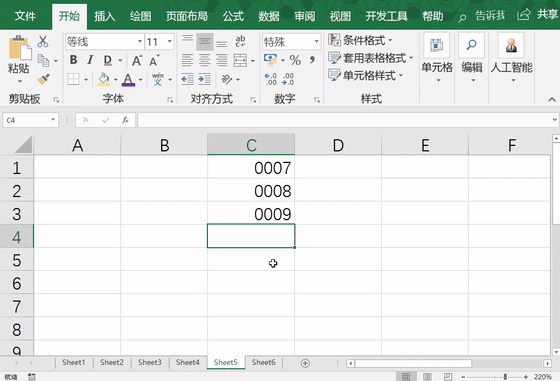Click the accounting currency format icon
Image resolution: width=560 pixels, height=381 pixels.
(270, 60)
